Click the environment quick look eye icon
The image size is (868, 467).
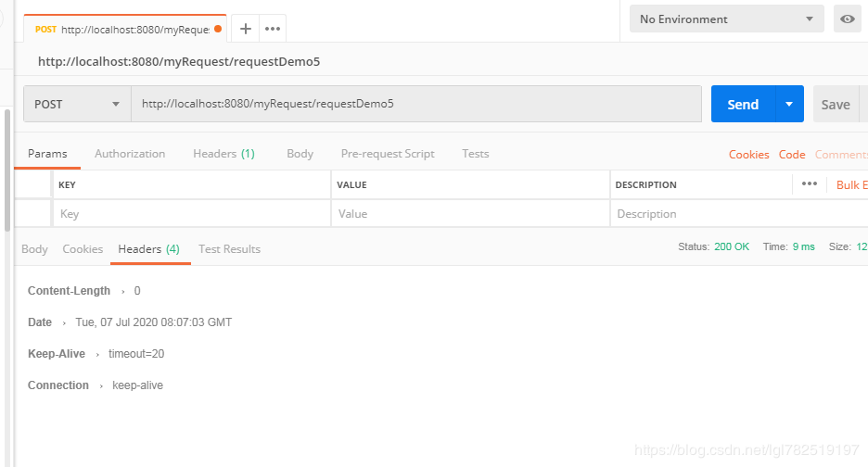pyautogui.click(x=847, y=19)
